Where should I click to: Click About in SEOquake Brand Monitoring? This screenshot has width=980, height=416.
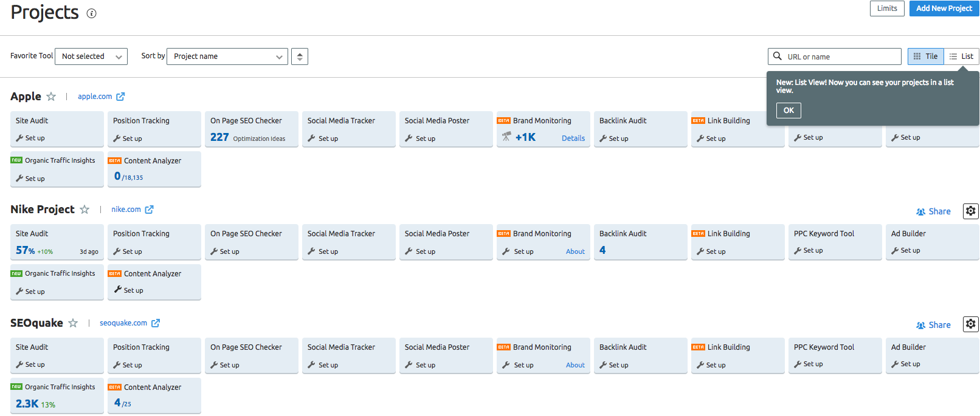[575, 365]
